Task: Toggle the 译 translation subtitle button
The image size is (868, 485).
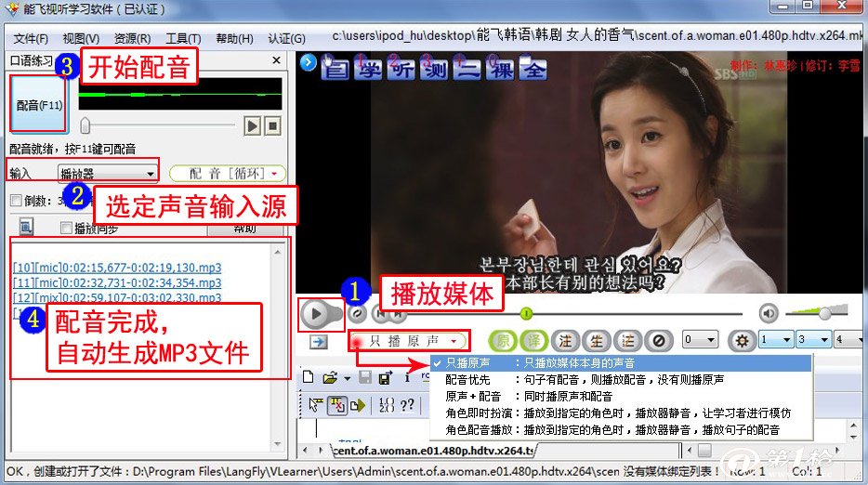Action: point(533,340)
